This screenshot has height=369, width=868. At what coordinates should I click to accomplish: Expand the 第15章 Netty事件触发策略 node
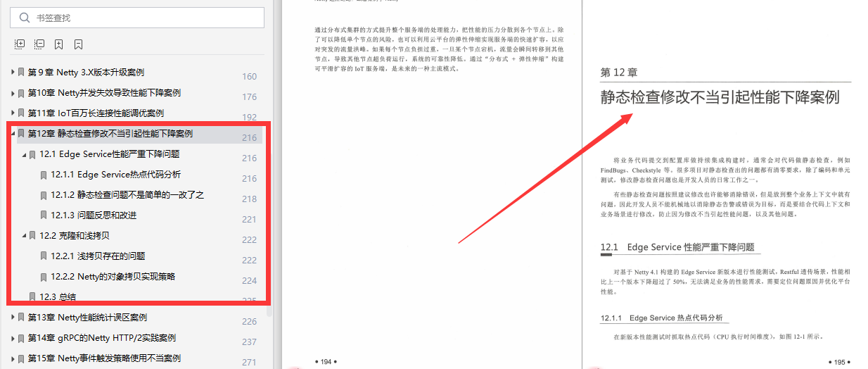point(13,358)
